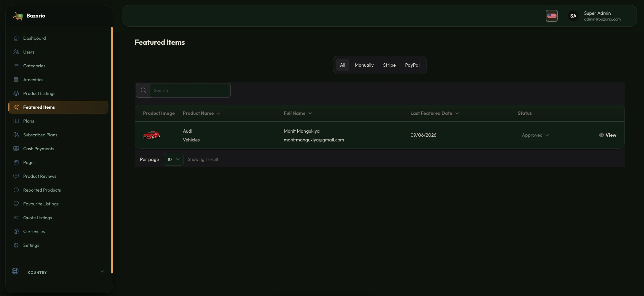Open Plans from the sidebar
This screenshot has height=296, width=644.
click(x=58, y=121)
